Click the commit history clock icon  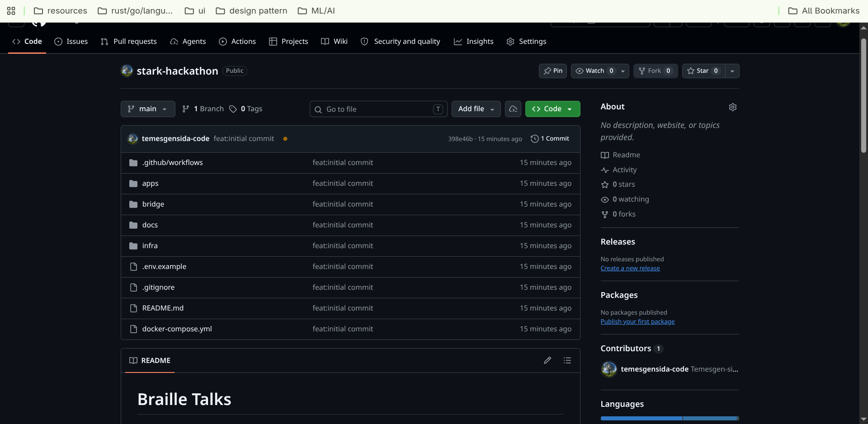(534, 139)
